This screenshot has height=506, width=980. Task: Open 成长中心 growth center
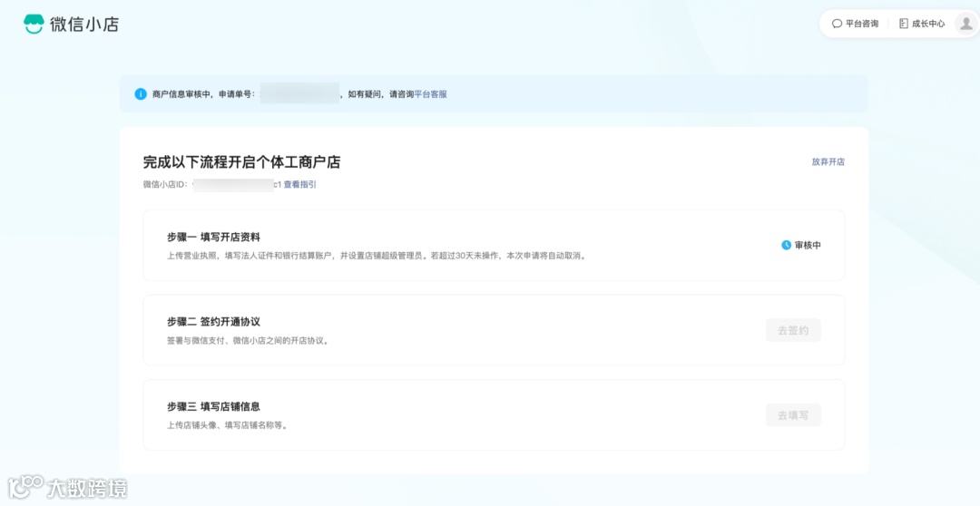[x=922, y=24]
